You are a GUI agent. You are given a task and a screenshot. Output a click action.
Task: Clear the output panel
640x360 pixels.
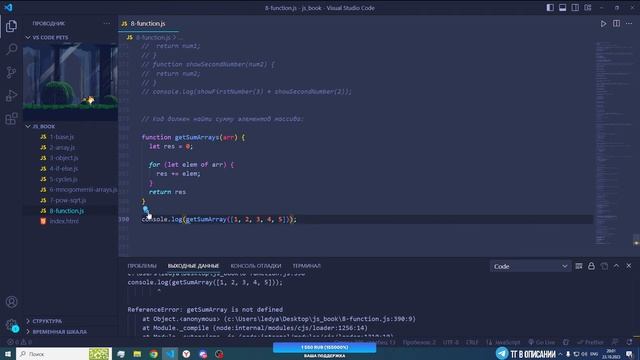(579, 266)
